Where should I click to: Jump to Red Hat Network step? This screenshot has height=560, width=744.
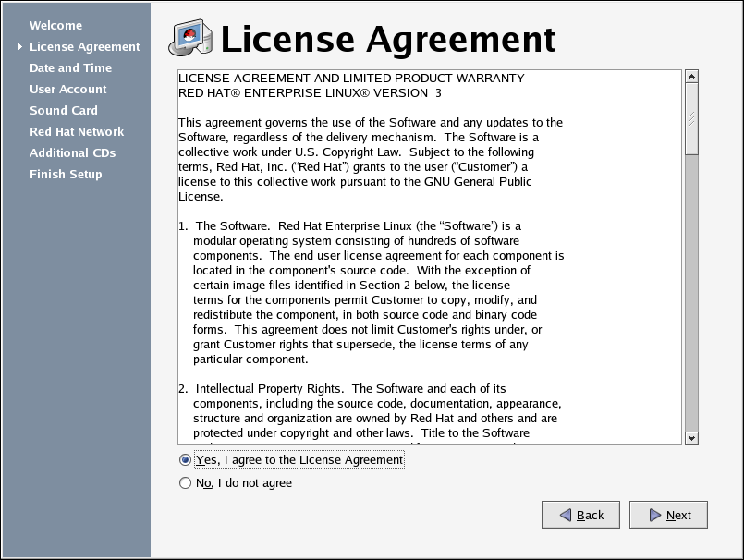click(76, 132)
